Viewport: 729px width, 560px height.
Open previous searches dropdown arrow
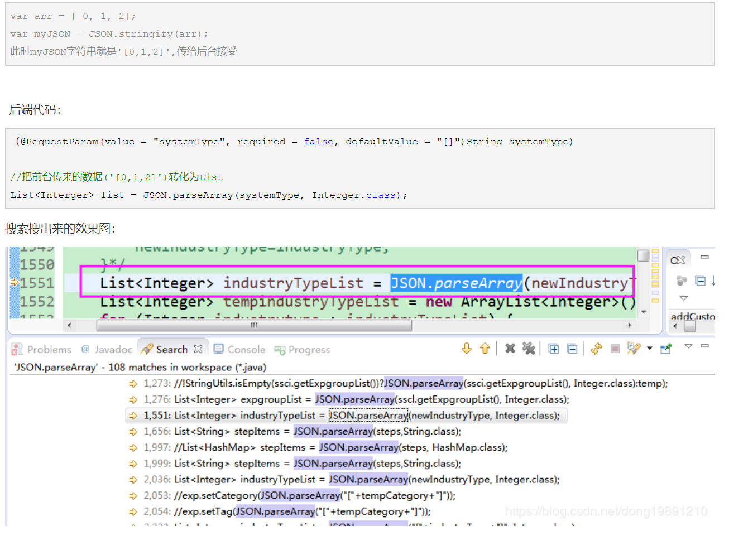click(650, 349)
